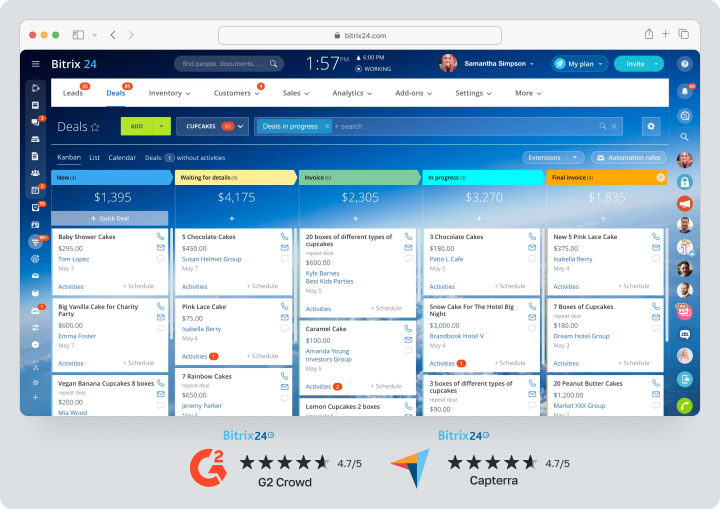The height and width of the screenshot is (509, 720).
Task: Click the help question mark icon
Action: click(x=685, y=64)
